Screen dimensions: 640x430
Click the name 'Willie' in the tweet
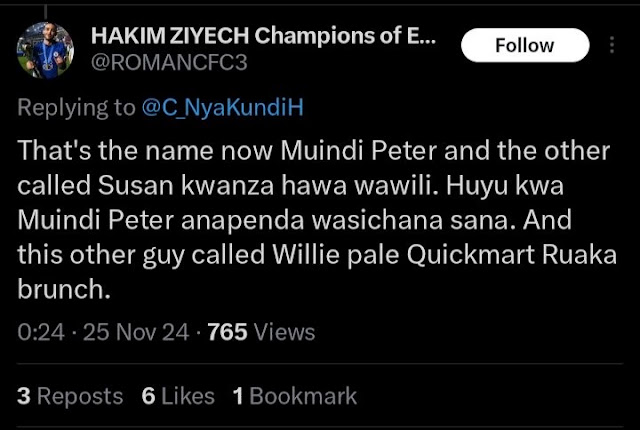(x=306, y=255)
